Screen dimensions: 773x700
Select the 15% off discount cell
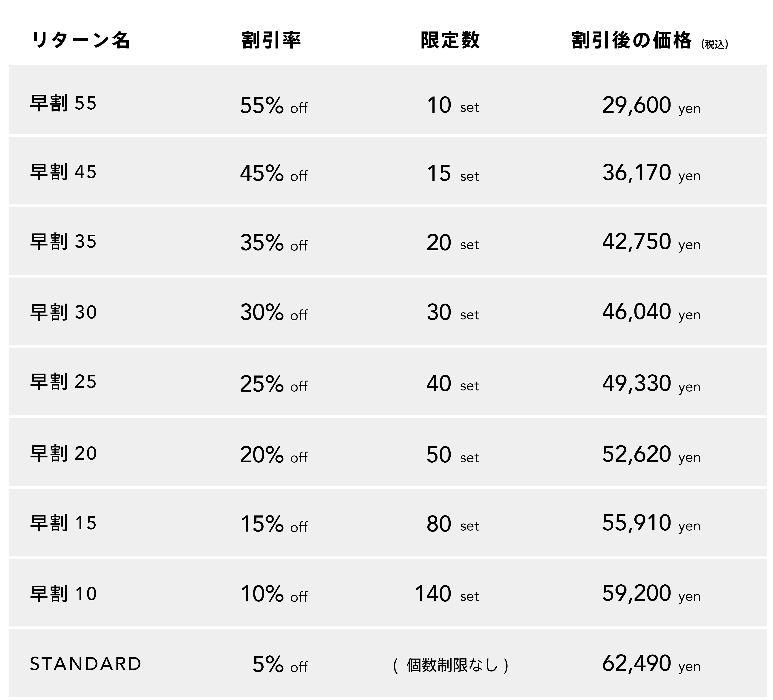click(x=273, y=524)
